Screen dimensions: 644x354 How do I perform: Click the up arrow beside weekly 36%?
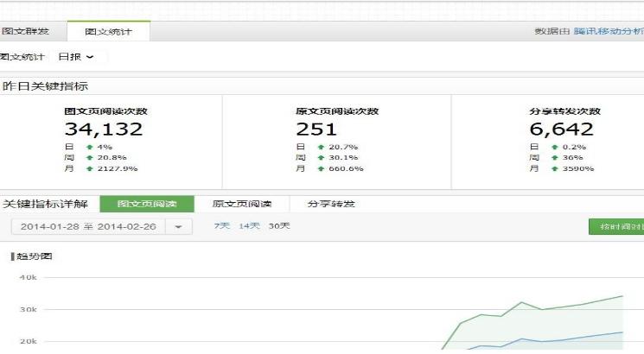pyautogui.click(x=554, y=158)
